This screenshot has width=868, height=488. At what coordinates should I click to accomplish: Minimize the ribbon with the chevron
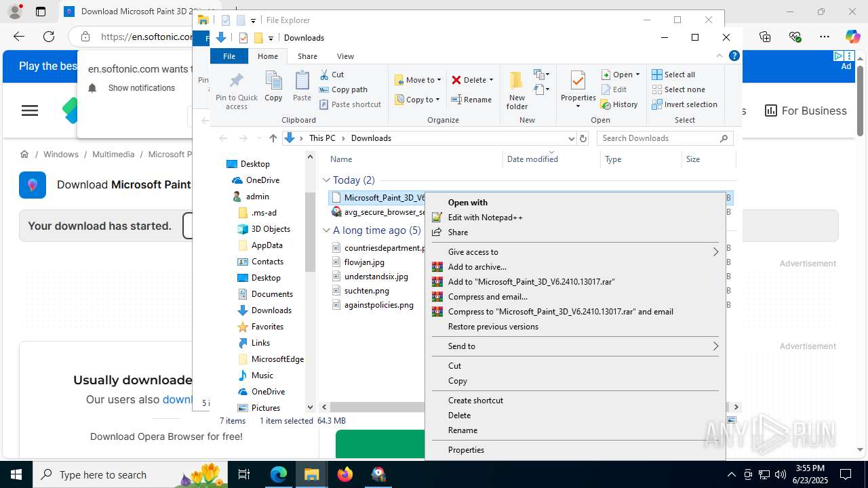pos(719,56)
